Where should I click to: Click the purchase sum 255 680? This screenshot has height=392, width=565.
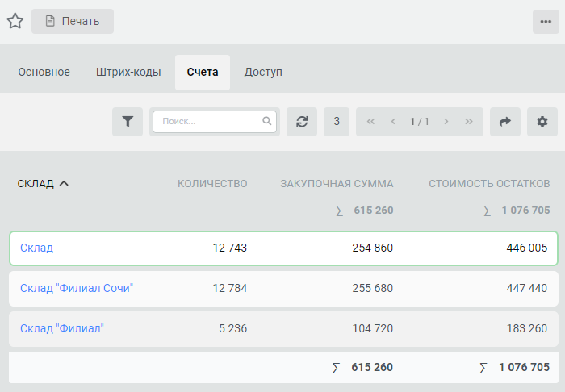pos(373,288)
